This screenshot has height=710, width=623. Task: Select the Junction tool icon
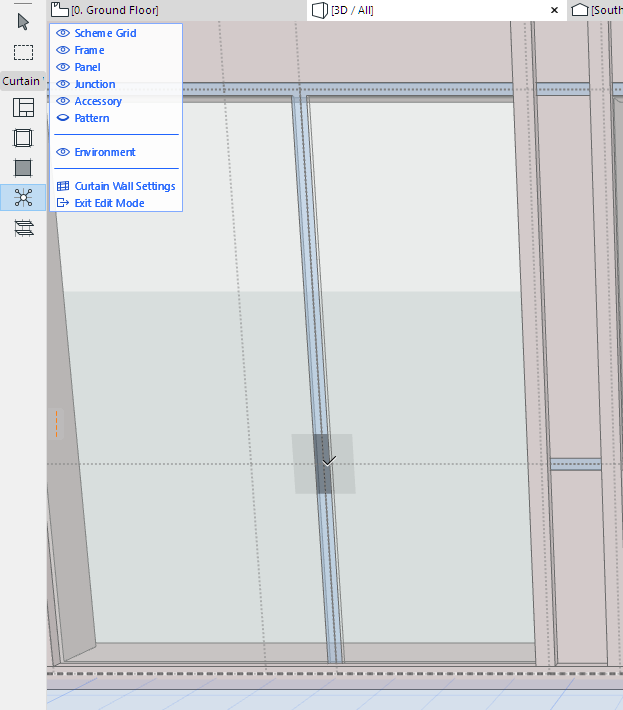23,198
